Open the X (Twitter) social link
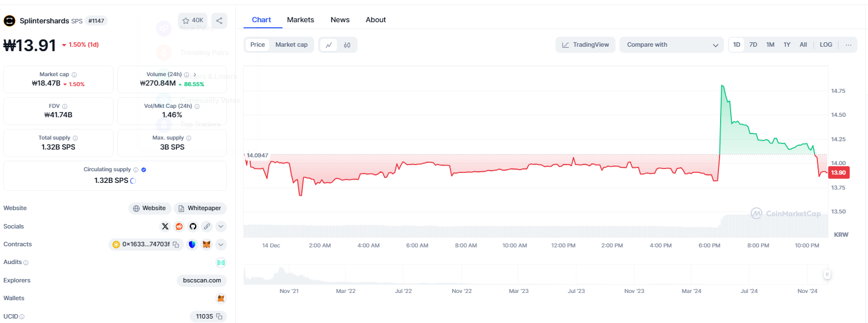 [x=165, y=226]
